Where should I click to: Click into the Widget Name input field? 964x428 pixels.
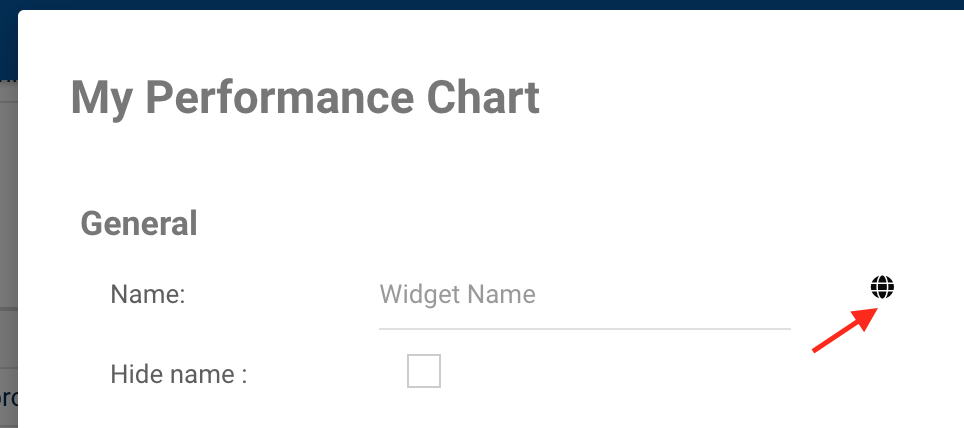[584, 295]
